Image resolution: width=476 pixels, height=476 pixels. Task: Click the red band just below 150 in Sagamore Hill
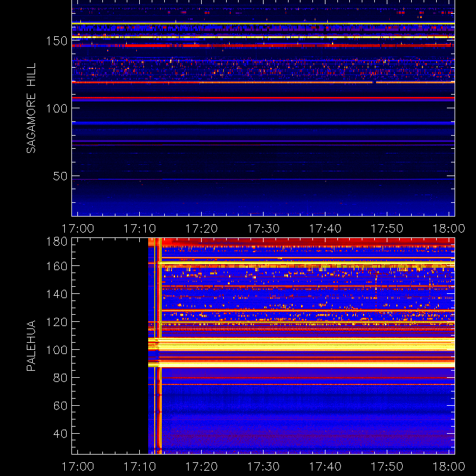263,46
